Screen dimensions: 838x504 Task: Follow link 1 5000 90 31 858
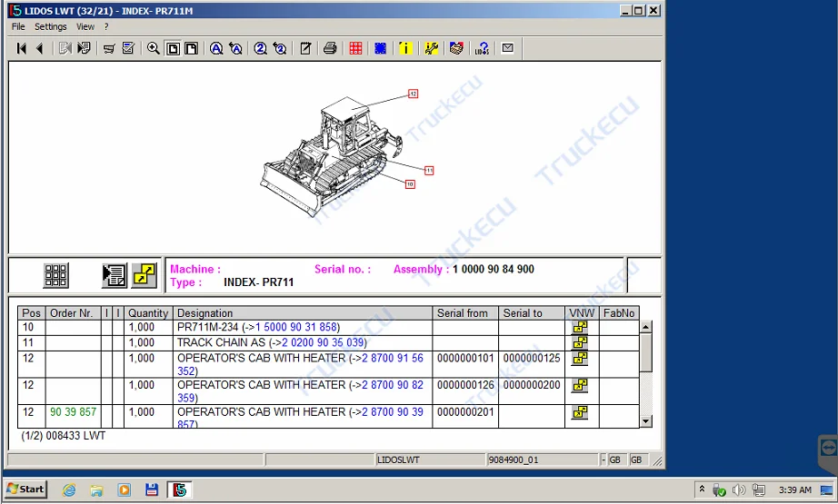tap(296, 327)
